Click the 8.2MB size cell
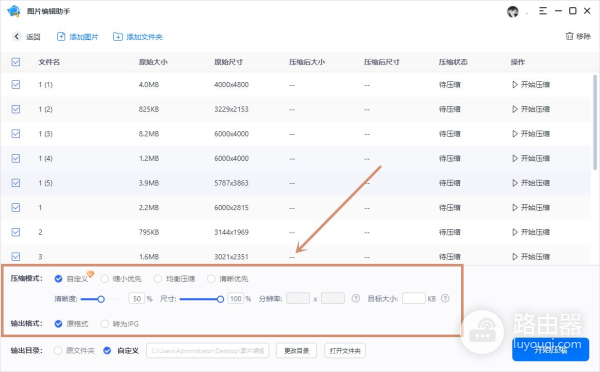This screenshot has width=600, height=372. point(149,134)
